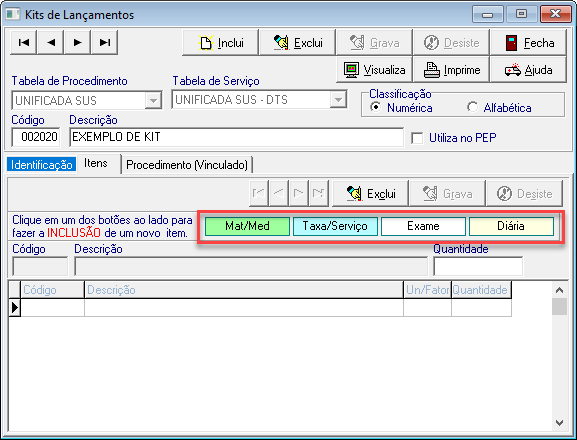Toggle Utiliza no PEP checkbox

417,138
